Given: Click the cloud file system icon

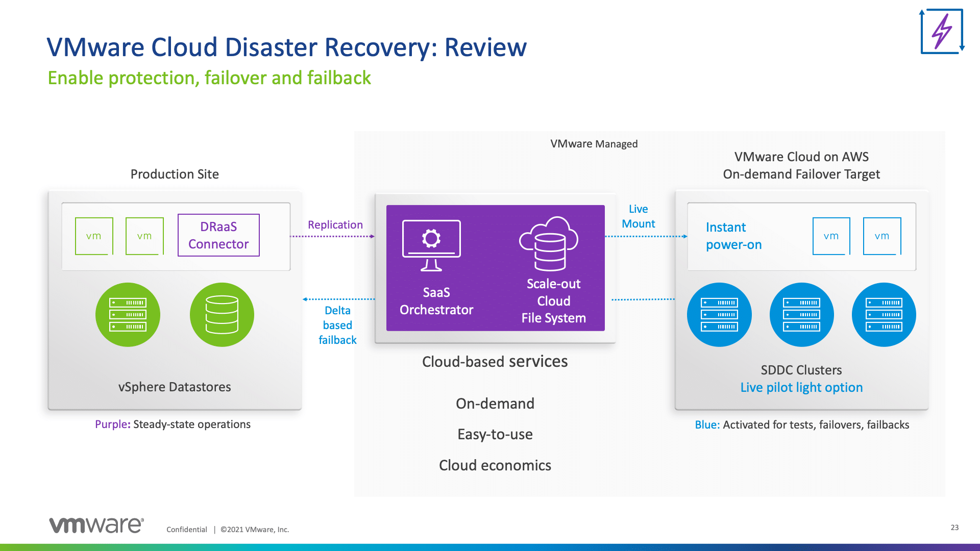Looking at the screenshot, I should pos(549,243).
